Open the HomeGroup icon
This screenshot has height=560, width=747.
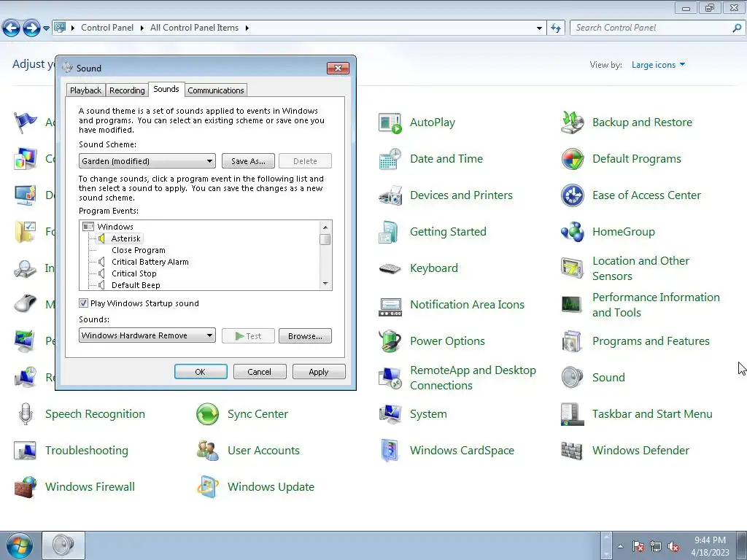click(x=573, y=232)
